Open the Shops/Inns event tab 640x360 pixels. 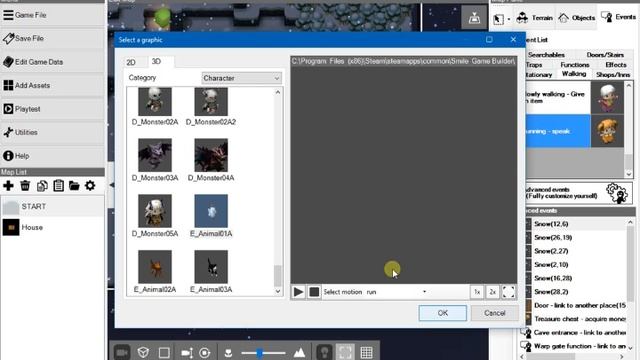(x=613, y=75)
